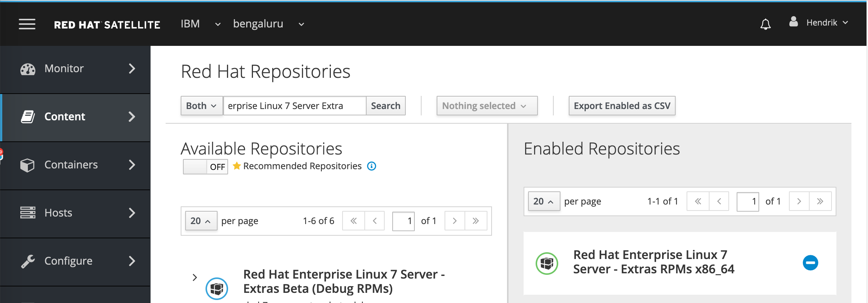The height and width of the screenshot is (303, 868).
Task: Go to next page of Available Repositories
Action: coord(455,221)
